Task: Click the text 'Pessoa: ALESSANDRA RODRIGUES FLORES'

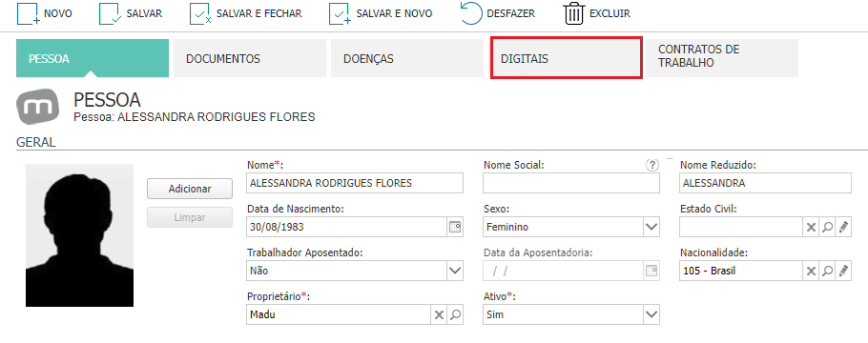Action: pyautogui.click(x=195, y=117)
